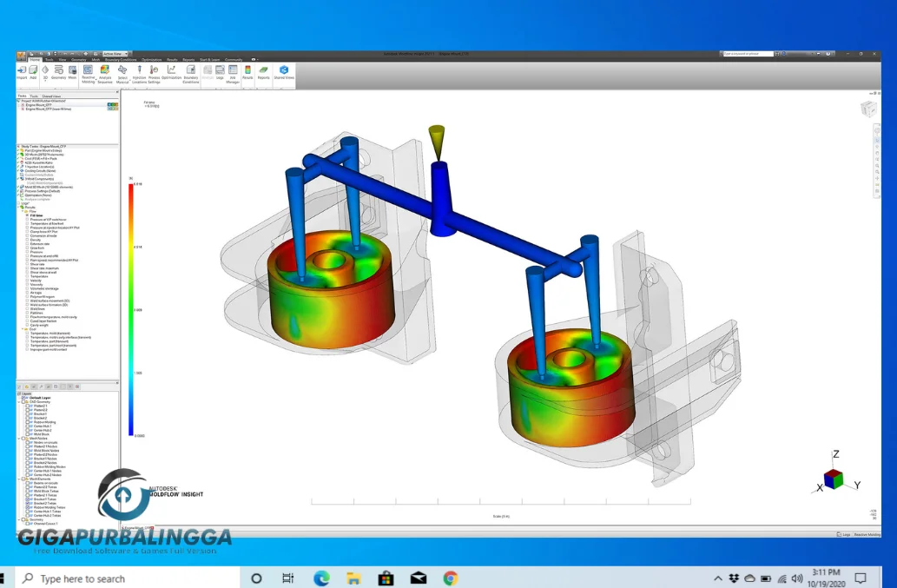Check the Mold Block layer checkbox
Image resolution: width=897 pixels, height=588 pixels.
click(x=28, y=434)
